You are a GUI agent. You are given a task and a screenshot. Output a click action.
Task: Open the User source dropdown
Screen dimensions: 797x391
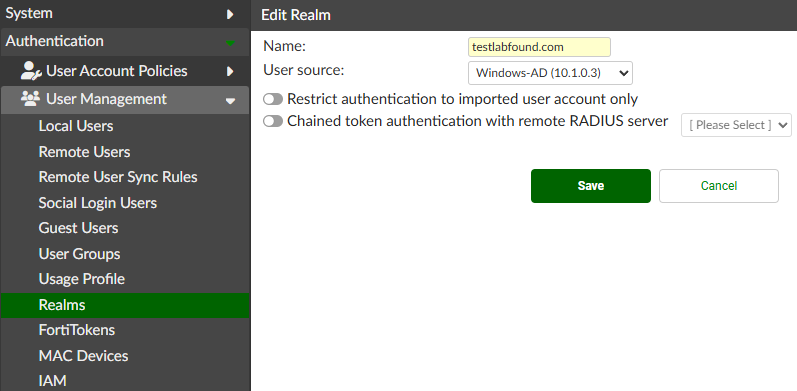click(550, 73)
